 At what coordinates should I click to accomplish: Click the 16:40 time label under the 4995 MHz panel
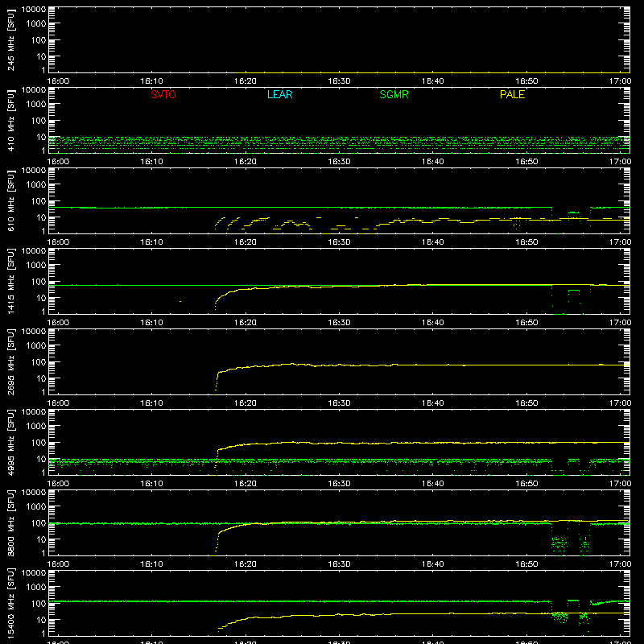(433, 484)
